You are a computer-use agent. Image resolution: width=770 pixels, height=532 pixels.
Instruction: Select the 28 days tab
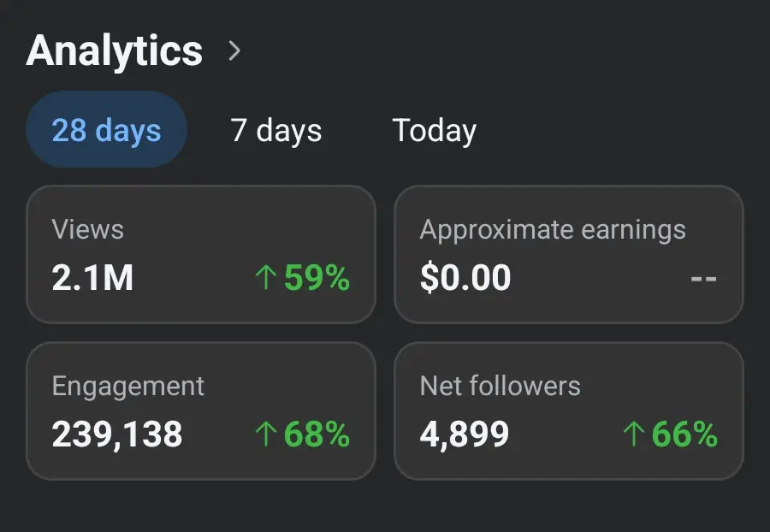click(x=107, y=129)
